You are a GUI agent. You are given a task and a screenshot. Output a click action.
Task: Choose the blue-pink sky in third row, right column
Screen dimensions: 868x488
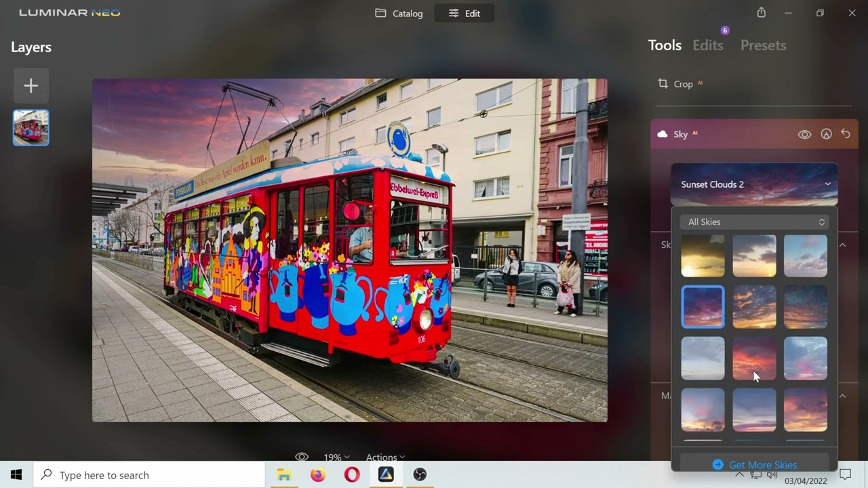click(806, 359)
